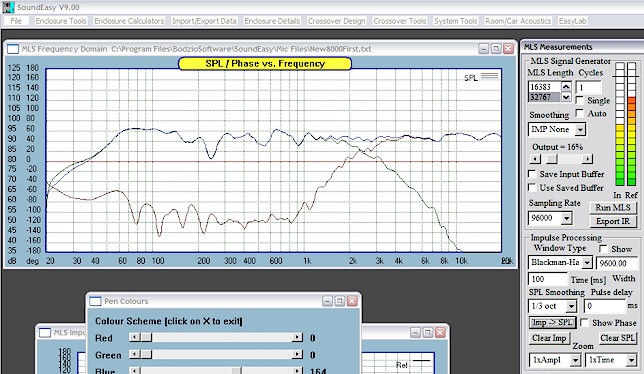Minimize the MLS Impulse window behind Pen Colours
Screen dimensions: 644x374
pos(415,333)
